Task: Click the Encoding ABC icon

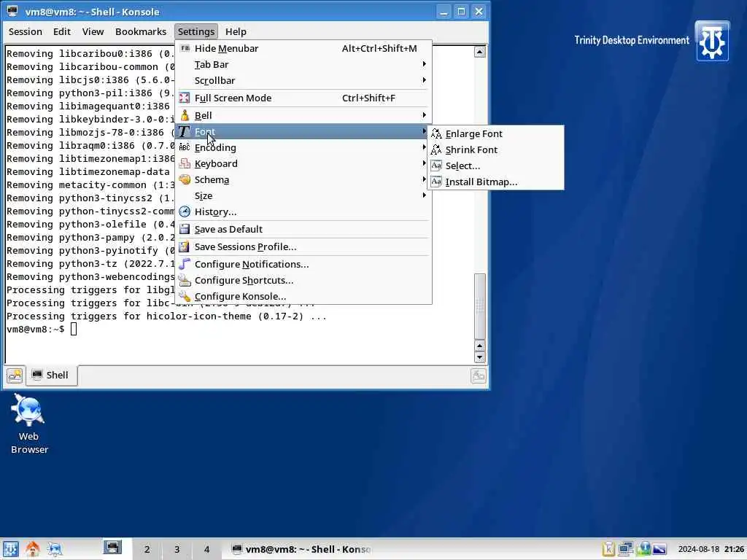Action: (x=185, y=147)
